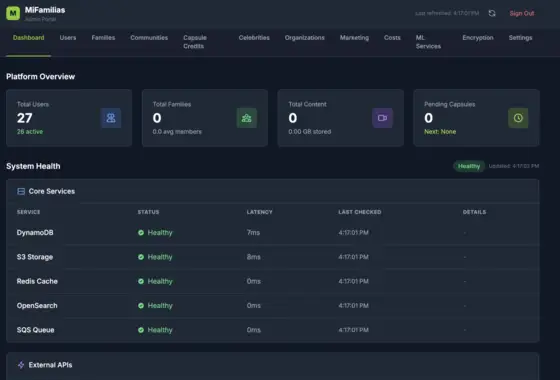Screen dimensions: 560x380
Task: Click the Total Users count 27
Action: pos(25,118)
